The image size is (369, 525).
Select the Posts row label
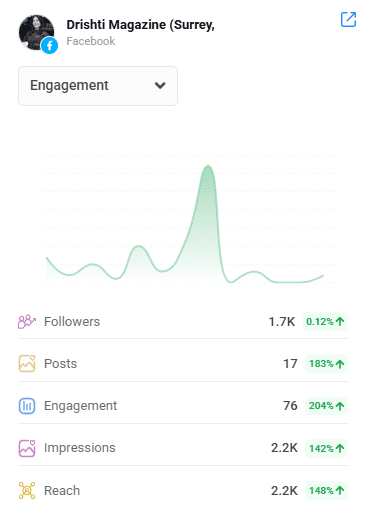coord(61,364)
